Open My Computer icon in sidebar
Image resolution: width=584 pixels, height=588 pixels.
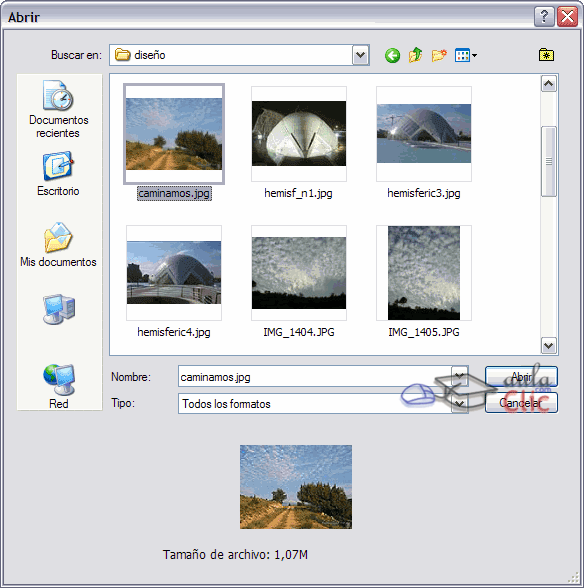pyautogui.click(x=59, y=309)
